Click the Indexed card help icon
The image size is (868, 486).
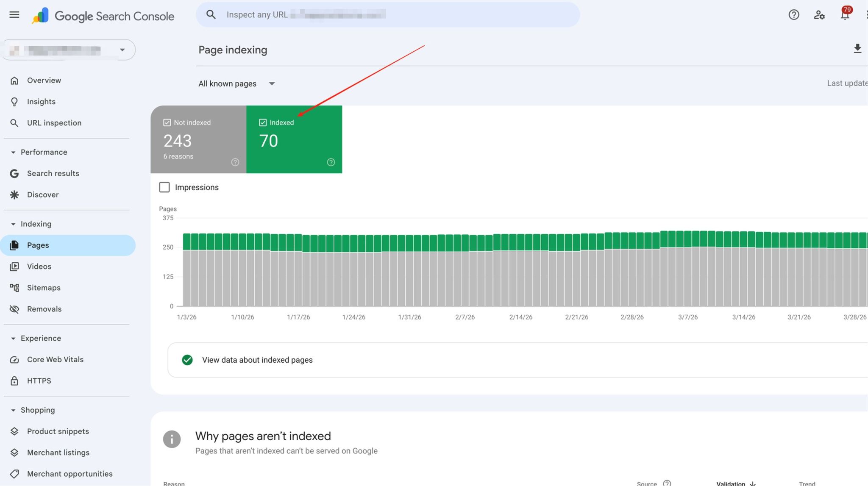pos(331,162)
